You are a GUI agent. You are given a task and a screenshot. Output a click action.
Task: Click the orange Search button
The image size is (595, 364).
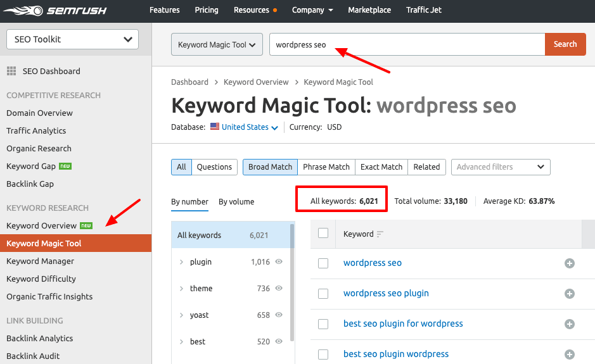565,44
